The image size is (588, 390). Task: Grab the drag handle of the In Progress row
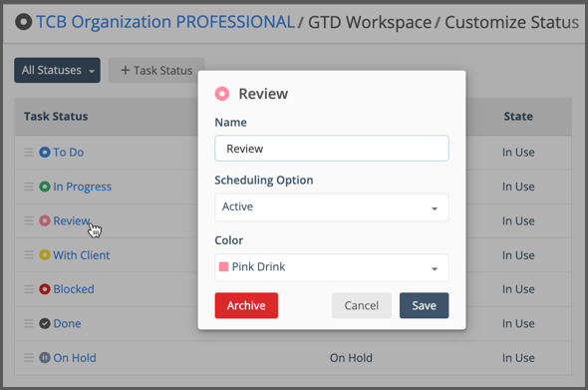[29, 187]
